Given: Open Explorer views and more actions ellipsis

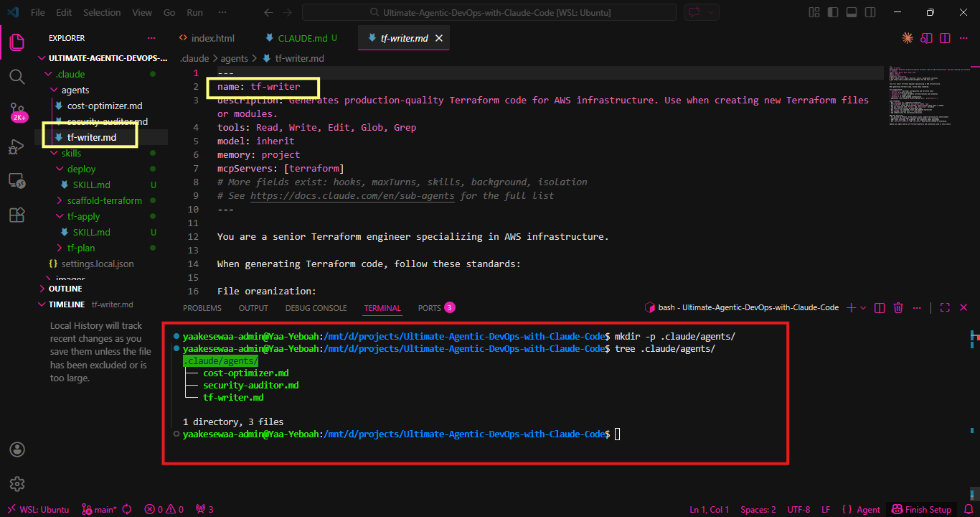Looking at the screenshot, I should [x=151, y=38].
